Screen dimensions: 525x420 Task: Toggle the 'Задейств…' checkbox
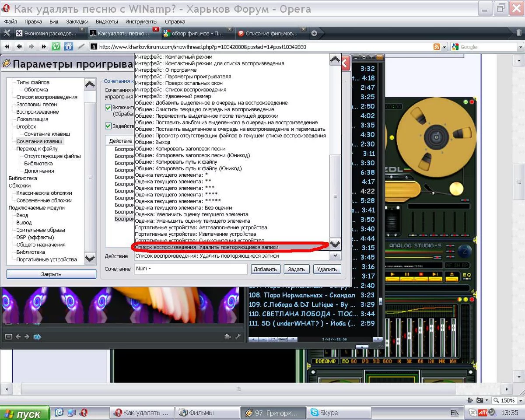(x=108, y=126)
